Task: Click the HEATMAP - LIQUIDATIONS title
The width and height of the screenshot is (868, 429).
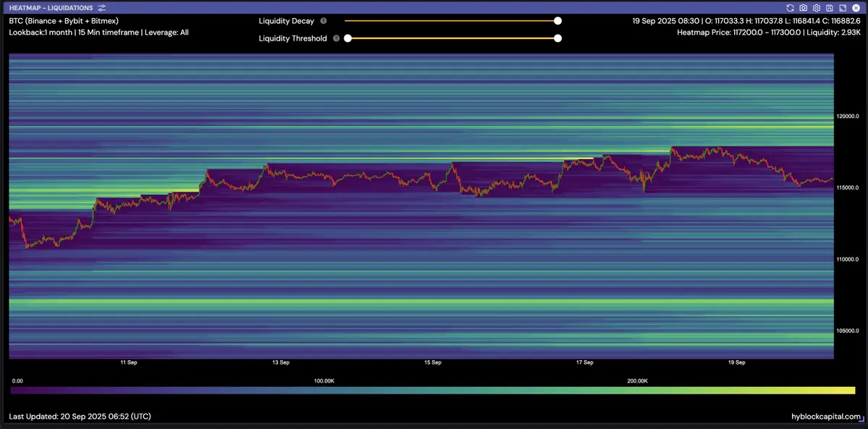Action: (x=51, y=8)
